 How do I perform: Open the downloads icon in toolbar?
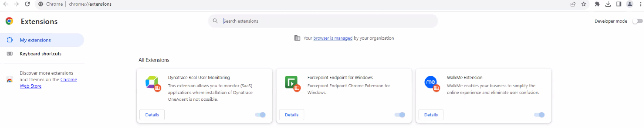pyautogui.click(x=608, y=4)
